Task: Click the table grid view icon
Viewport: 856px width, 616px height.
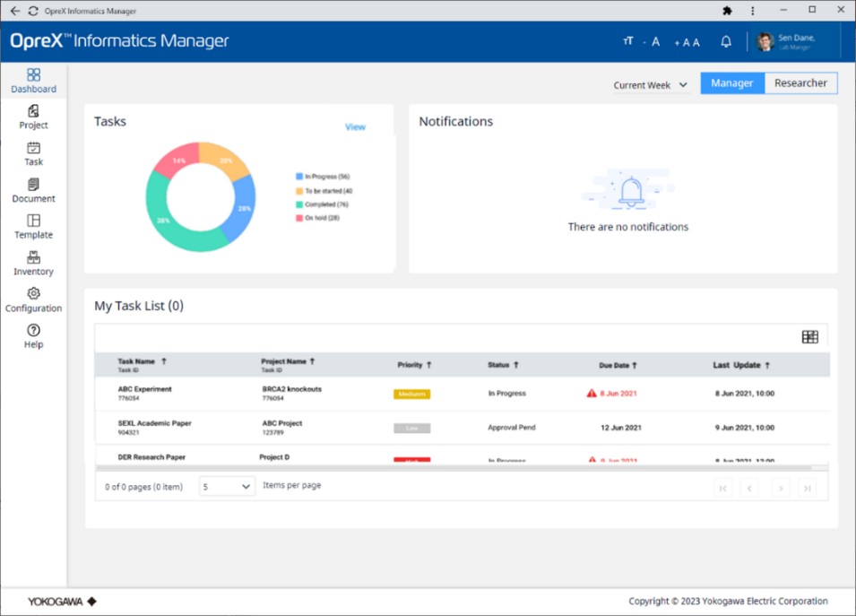Action: (809, 337)
